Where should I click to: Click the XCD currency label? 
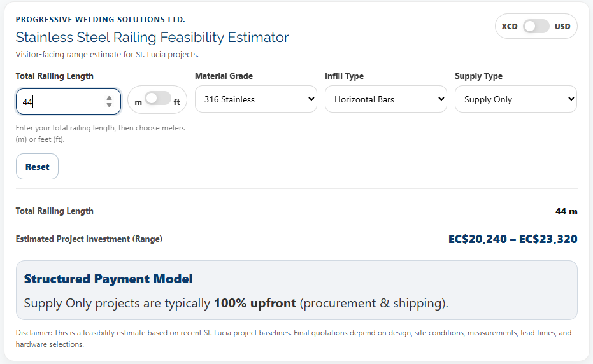click(x=510, y=27)
